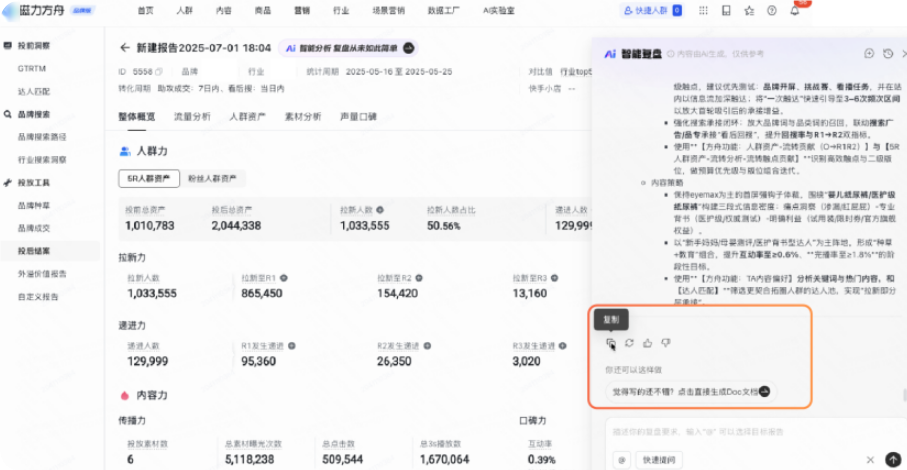
Task: Open 内容 in top navigation
Action: click(224, 10)
